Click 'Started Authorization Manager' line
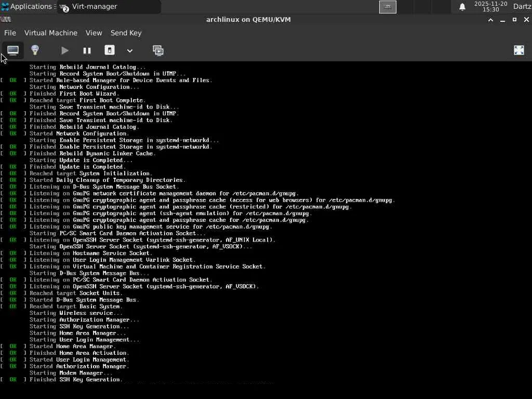 coord(65,366)
